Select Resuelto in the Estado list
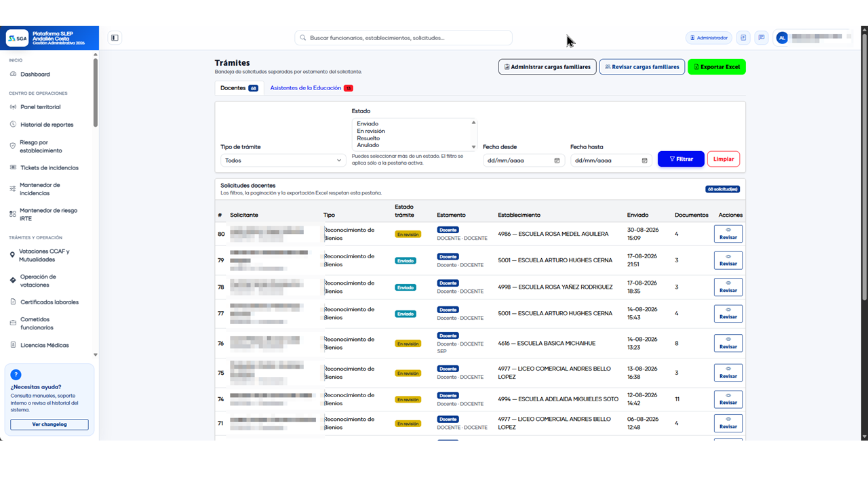Screen dimensions: 868x488 click(x=368, y=138)
